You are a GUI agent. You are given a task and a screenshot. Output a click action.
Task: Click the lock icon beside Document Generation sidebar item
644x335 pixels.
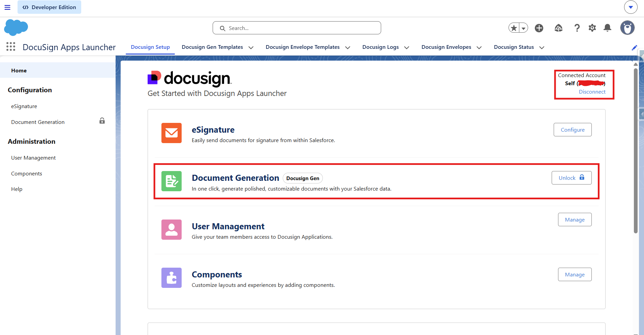pyautogui.click(x=102, y=121)
